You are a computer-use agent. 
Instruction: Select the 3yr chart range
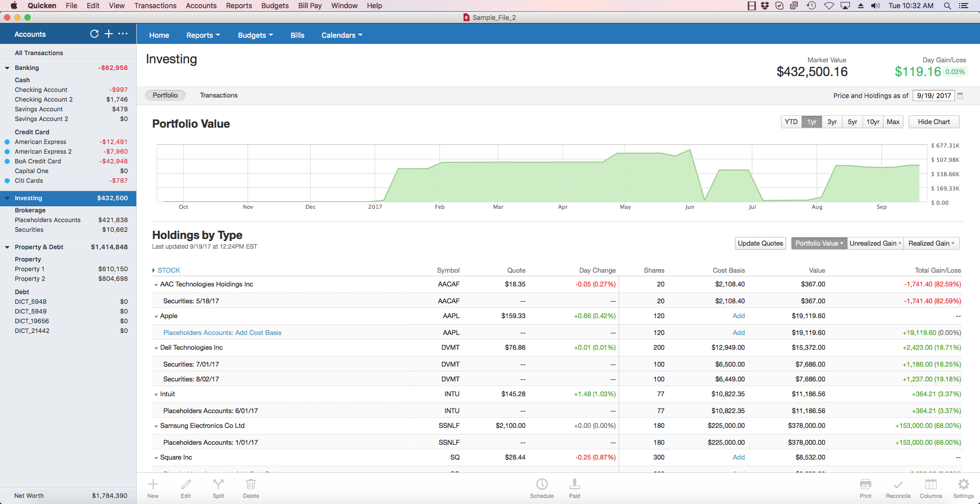tap(832, 122)
